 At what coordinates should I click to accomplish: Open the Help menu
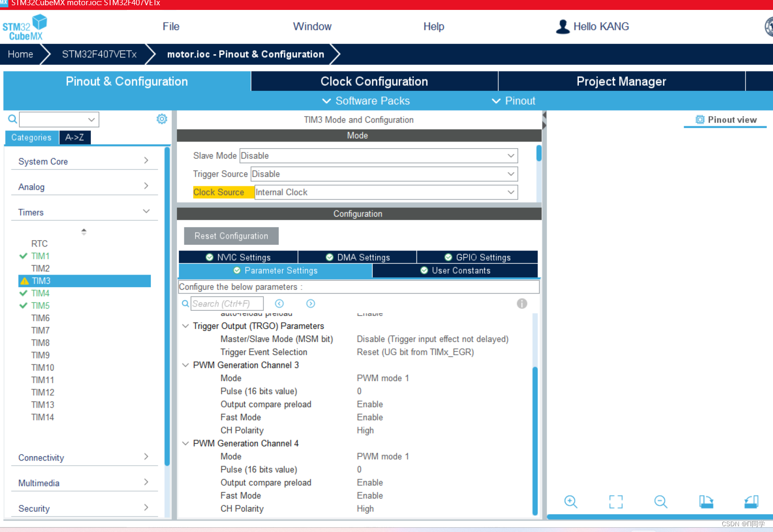tap(434, 27)
